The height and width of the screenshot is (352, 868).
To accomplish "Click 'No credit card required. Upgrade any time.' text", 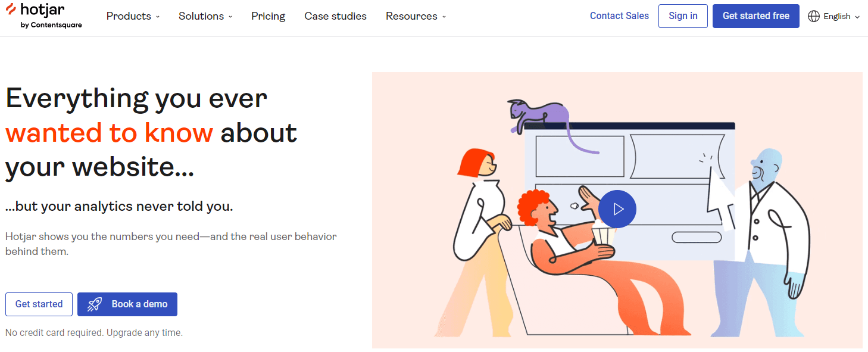I will [94, 333].
